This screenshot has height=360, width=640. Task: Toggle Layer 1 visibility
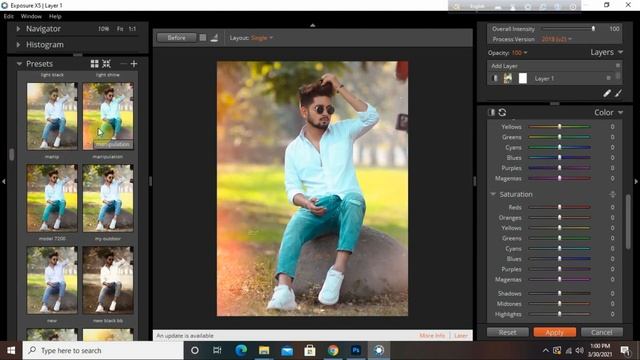coord(495,78)
